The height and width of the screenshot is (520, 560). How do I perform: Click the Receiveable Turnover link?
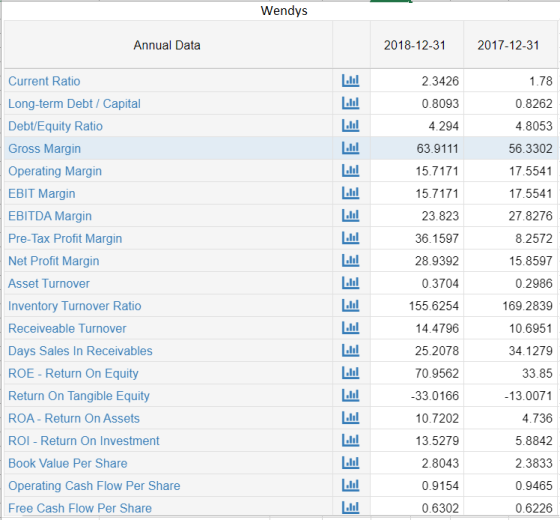(x=67, y=329)
